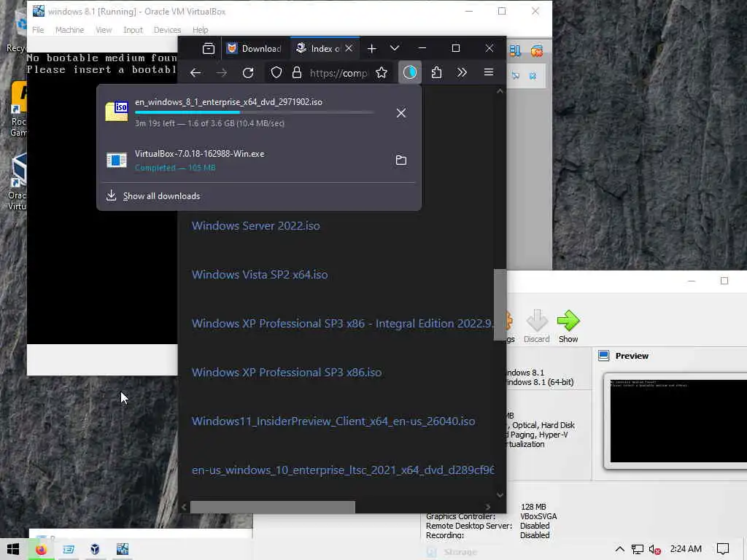747x560 pixels.
Task: Open Windows XP SP3 Integral Edition link
Action: 342,324
